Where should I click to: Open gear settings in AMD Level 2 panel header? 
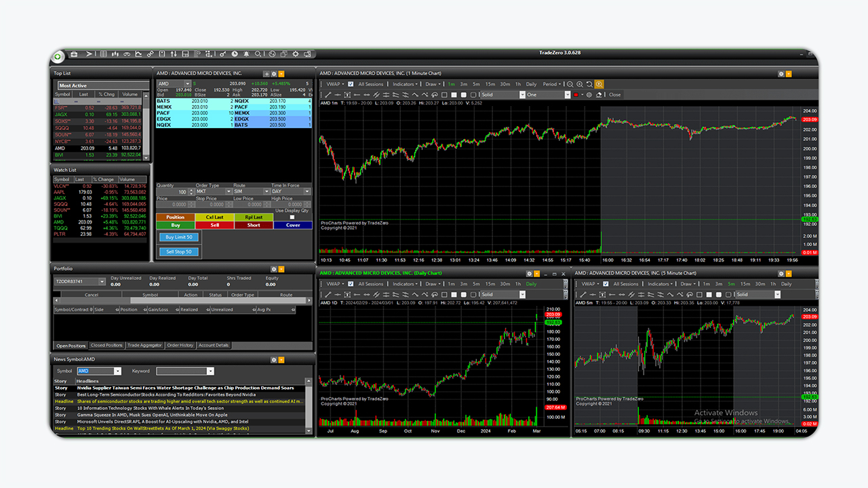(x=274, y=73)
